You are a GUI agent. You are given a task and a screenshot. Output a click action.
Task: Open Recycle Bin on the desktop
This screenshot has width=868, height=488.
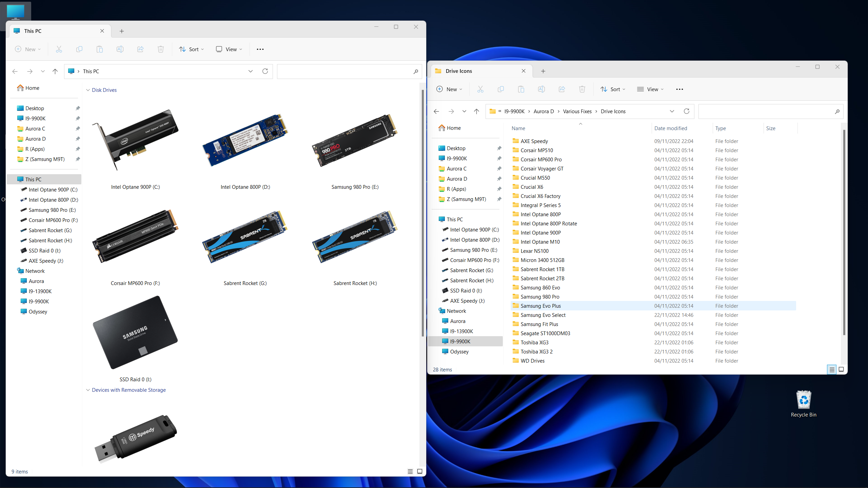tap(804, 403)
